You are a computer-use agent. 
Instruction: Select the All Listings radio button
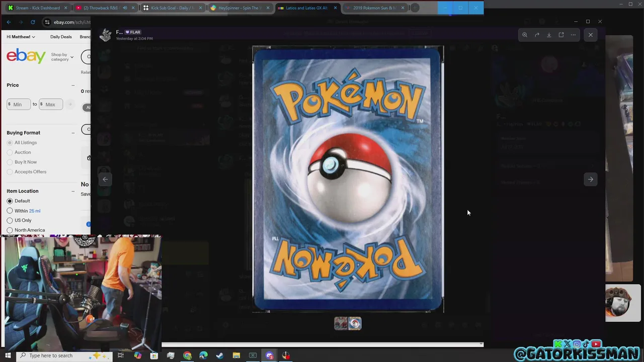click(x=10, y=143)
